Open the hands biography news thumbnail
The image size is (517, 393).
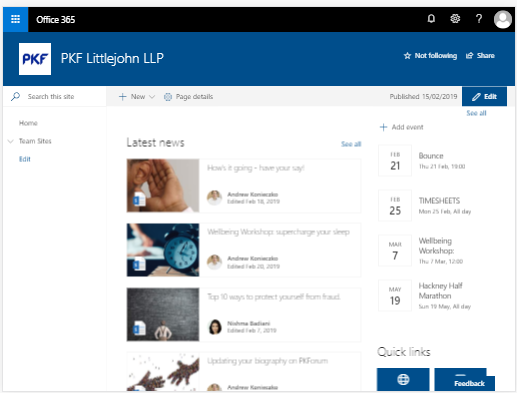coord(163,371)
